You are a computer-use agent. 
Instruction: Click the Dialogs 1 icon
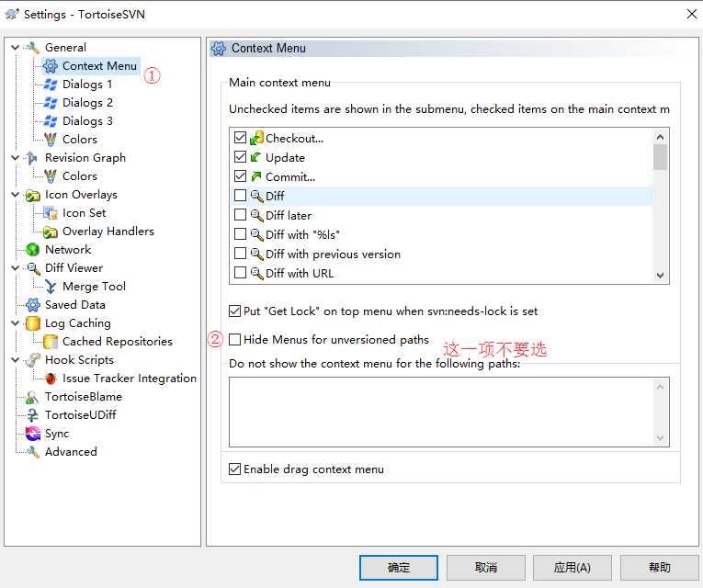[51, 85]
